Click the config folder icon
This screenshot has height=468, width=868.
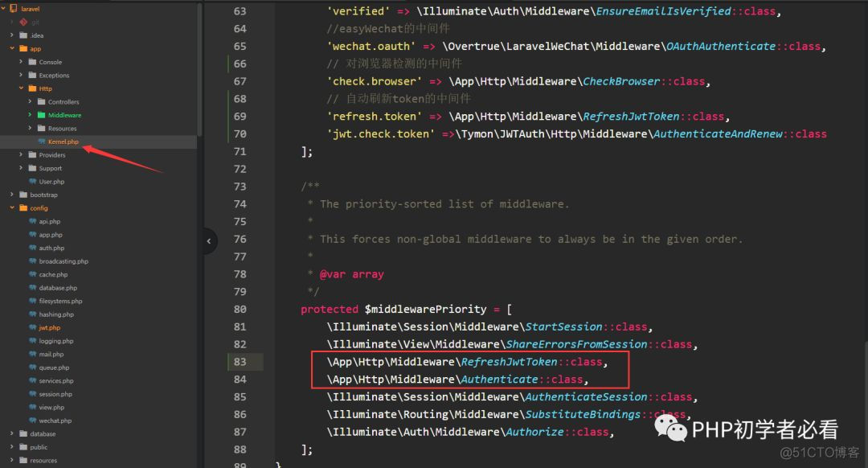point(23,207)
